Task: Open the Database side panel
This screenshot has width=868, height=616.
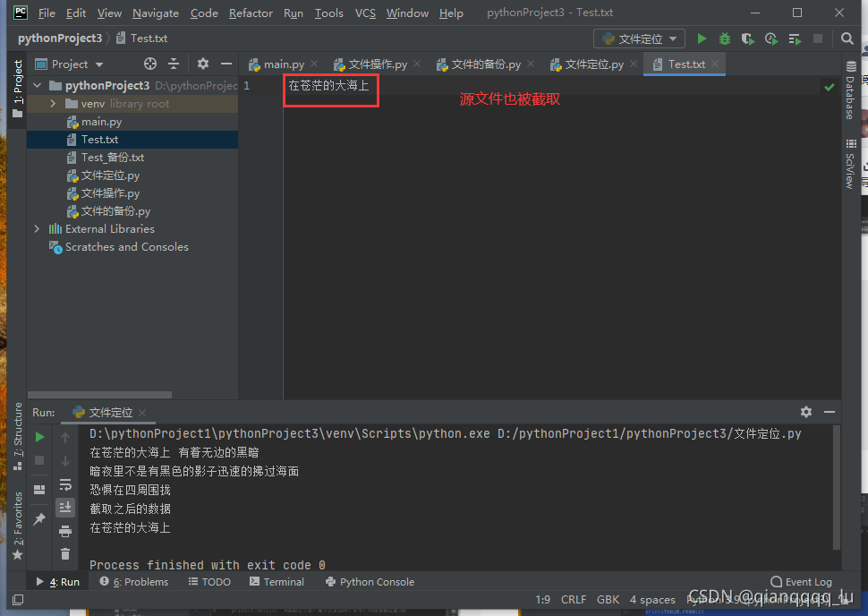Action: click(x=851, y=90)
